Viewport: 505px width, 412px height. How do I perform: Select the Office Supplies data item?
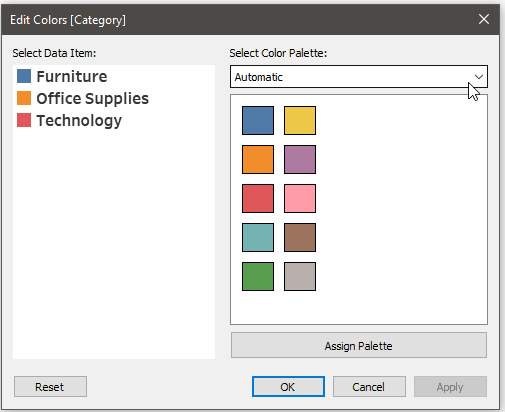pyautogui.click(x=83, y=98)
